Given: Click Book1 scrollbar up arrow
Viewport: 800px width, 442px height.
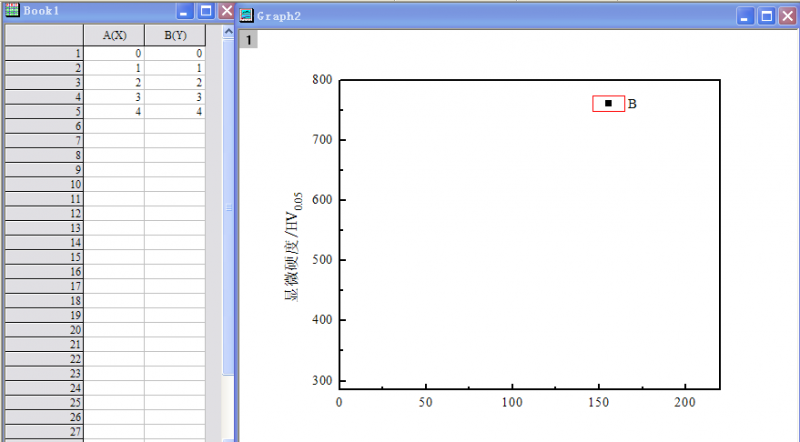Looking at the screenshot, I should 229,32.
